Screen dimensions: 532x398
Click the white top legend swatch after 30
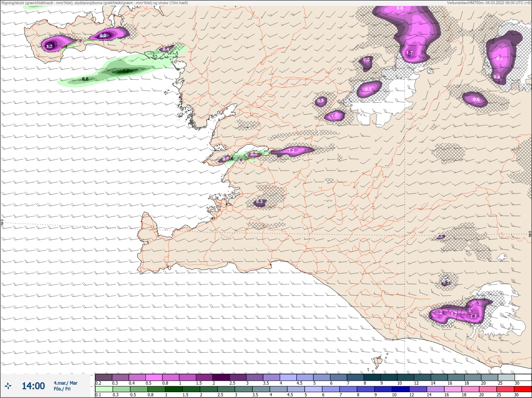point(522,377)
